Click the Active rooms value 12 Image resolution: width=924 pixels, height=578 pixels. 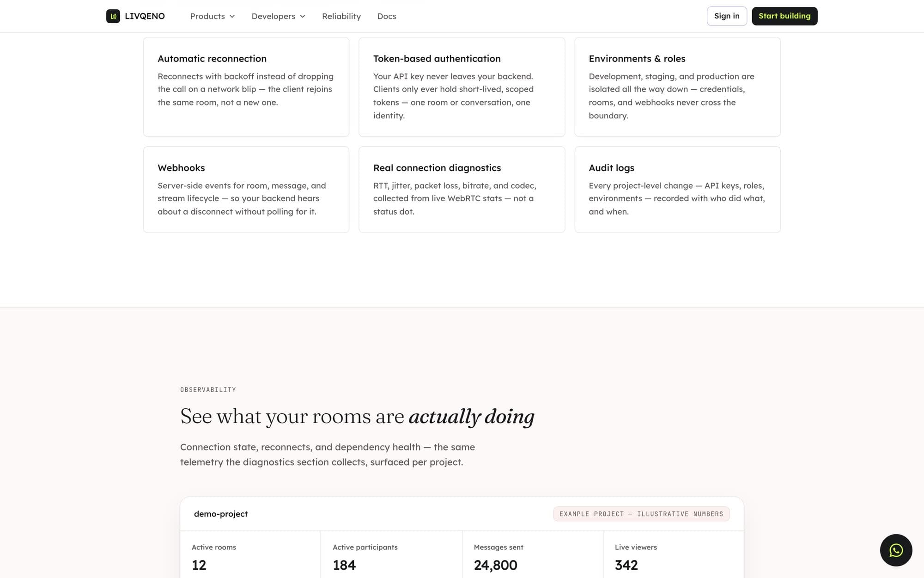pyautogui.click(x=199, y=565)
